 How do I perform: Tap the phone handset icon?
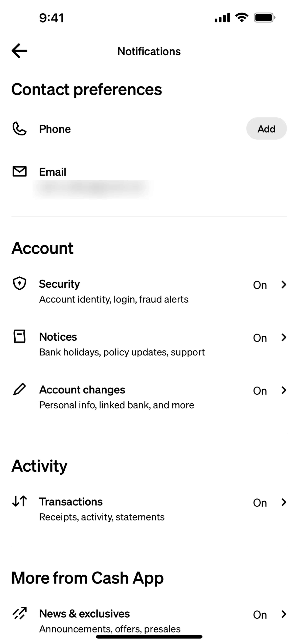pyautogui.click(x=20, y=129)
